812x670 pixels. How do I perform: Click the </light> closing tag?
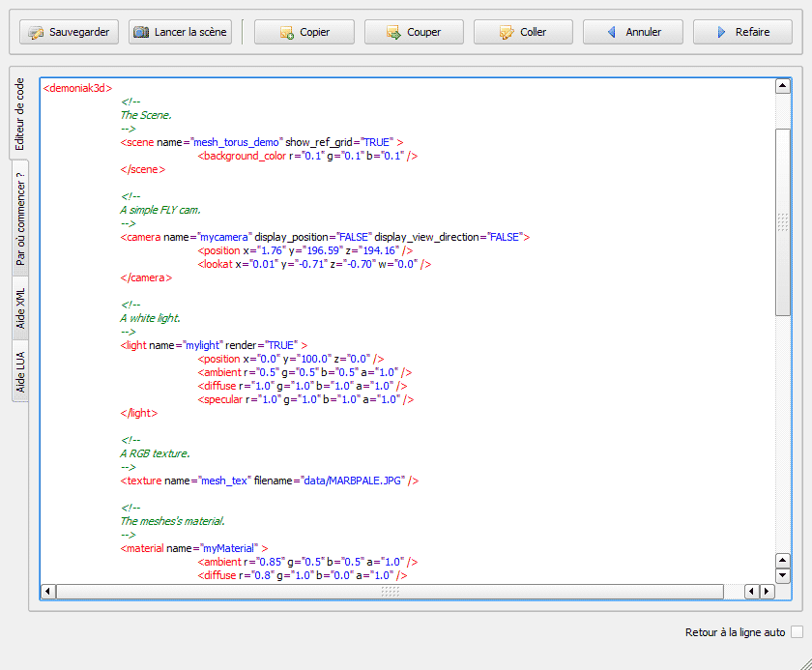pyautogui.click(x=139, y=413)
